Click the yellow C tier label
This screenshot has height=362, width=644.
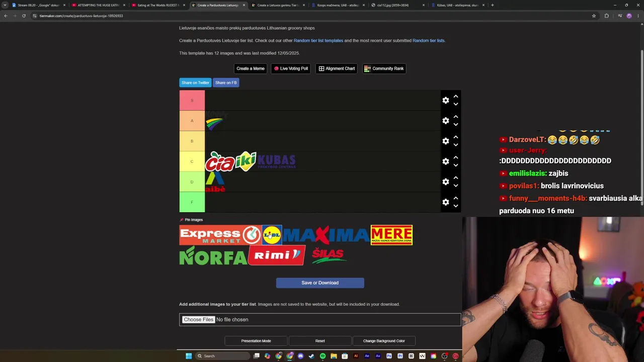point(192,161)
